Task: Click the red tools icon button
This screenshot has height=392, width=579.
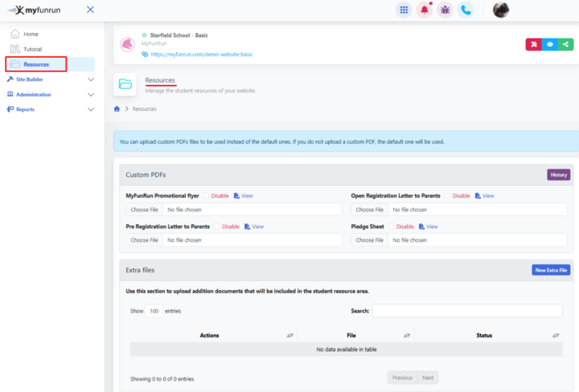Action: (533, 44)
